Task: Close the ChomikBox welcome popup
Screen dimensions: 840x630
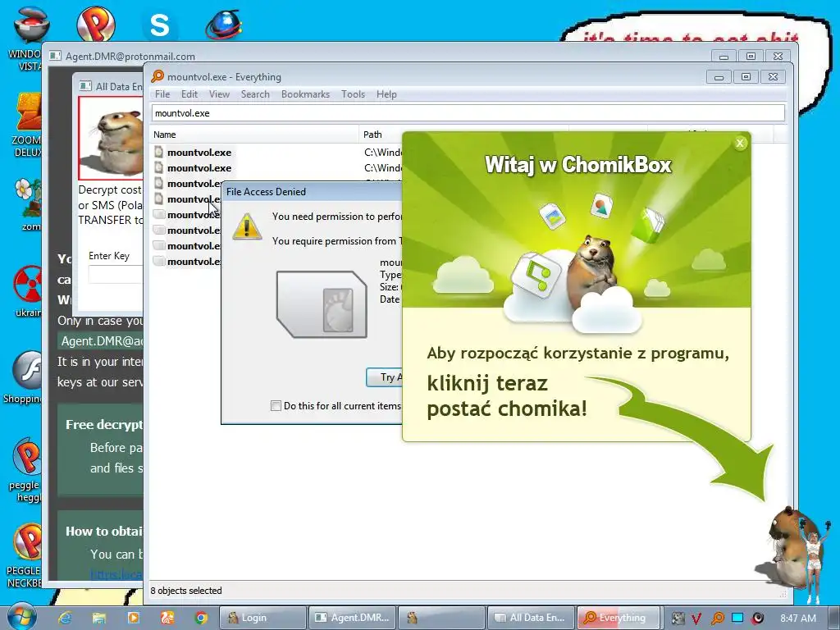Action: tap(740, 143)
